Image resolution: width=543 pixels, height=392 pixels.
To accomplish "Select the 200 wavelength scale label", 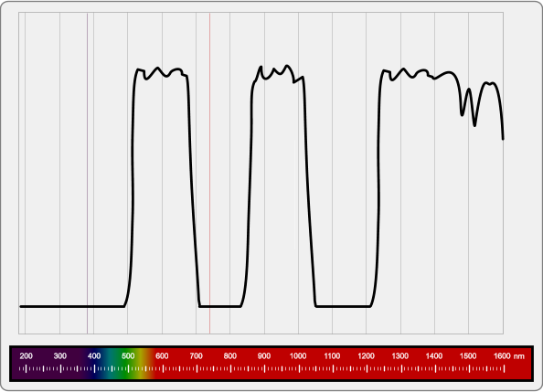I will (x=26, y=356).
